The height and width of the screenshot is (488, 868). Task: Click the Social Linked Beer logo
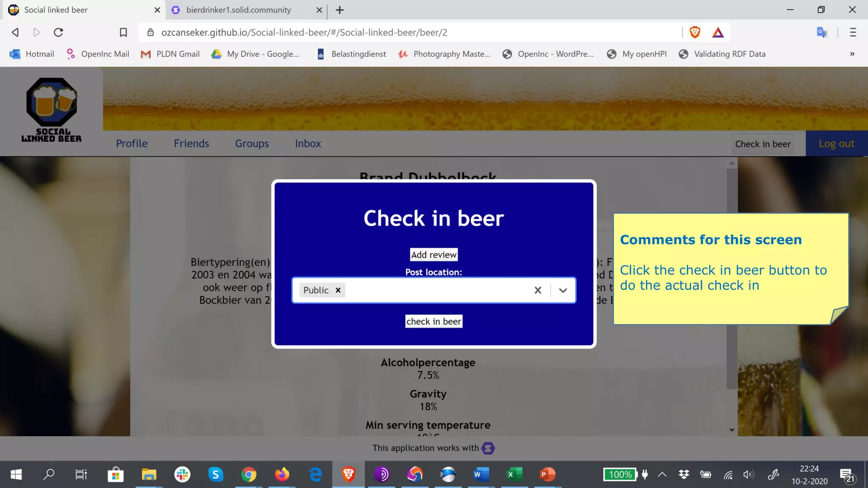pos(52,110)
